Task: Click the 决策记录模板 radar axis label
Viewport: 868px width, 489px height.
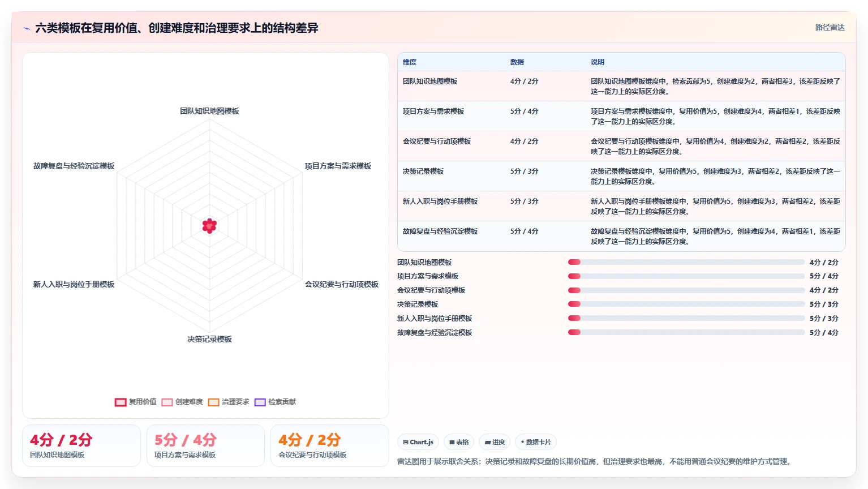Action: point(209,339)
